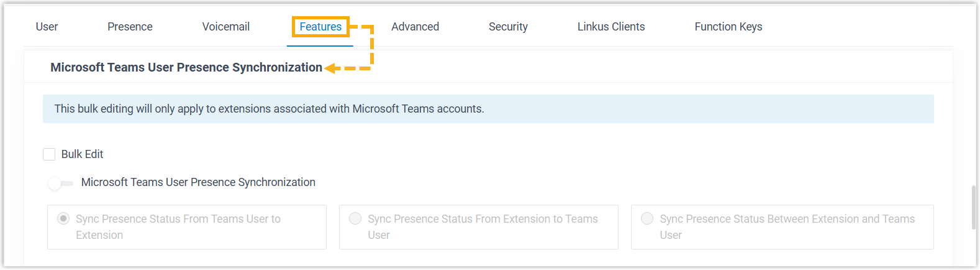Tick the Bulk Edit checkbox

[49, 154]
